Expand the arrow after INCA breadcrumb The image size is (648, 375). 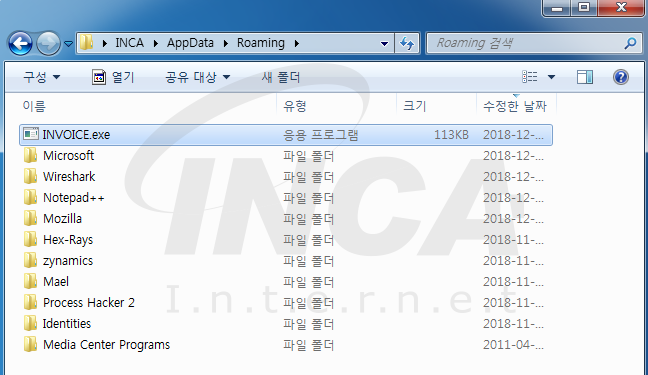(x=155, y=43)
